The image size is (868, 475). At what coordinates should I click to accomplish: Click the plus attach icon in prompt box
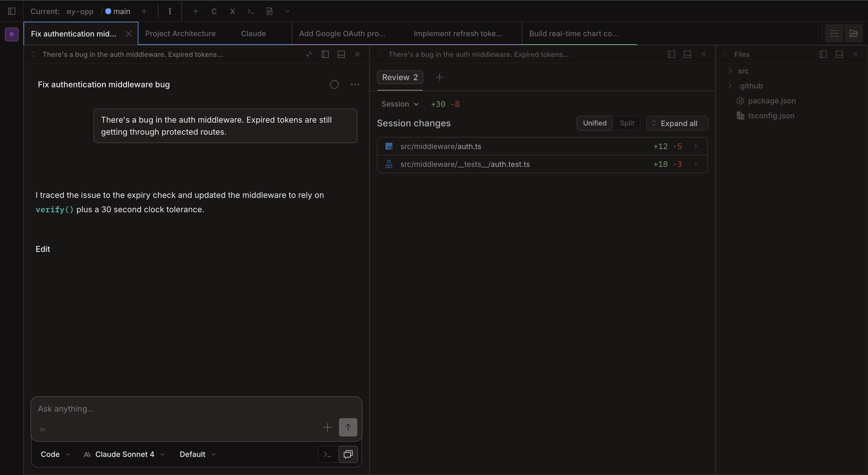coord(327,427)
